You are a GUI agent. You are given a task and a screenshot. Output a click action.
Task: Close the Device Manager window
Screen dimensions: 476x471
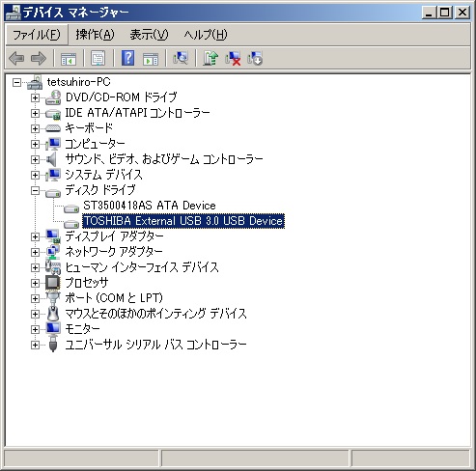tap(462, 13)
